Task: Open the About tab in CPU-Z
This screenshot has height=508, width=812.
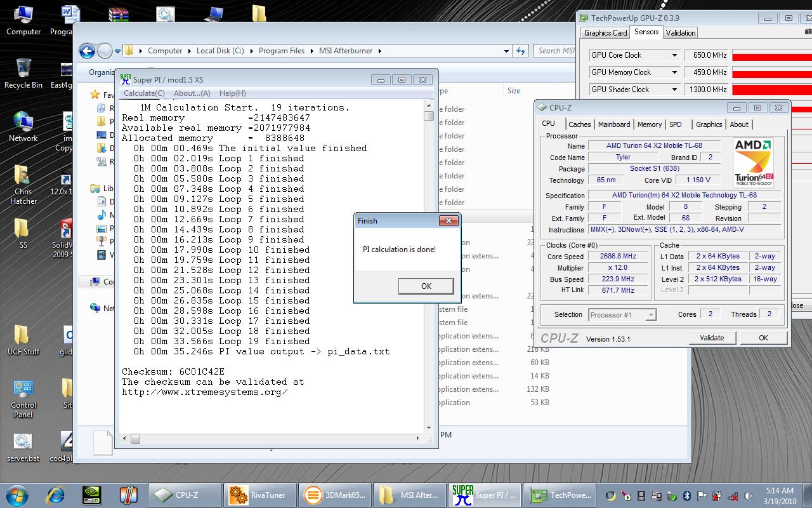Action: click(739, 124)
